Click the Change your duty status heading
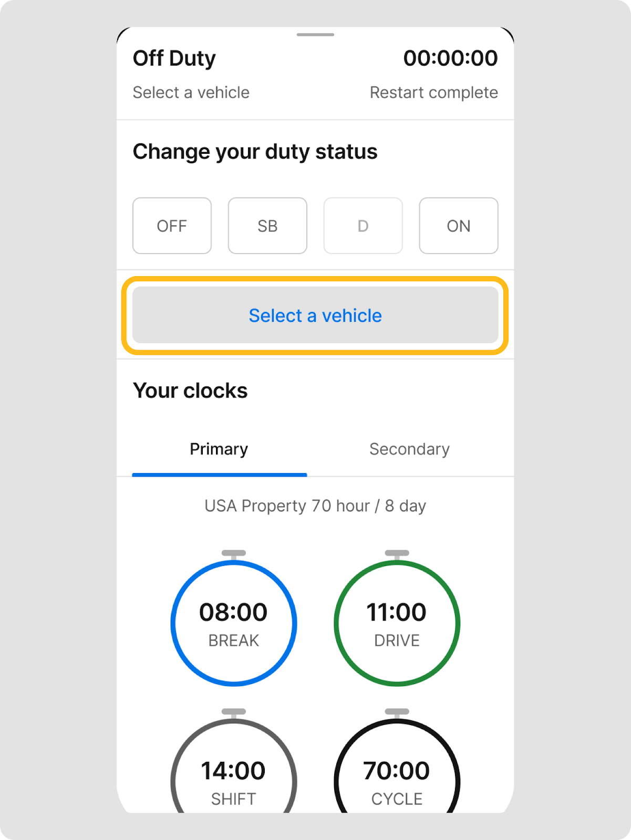The height and width of the screenshot is (840, 631). (x=255, y=152)
